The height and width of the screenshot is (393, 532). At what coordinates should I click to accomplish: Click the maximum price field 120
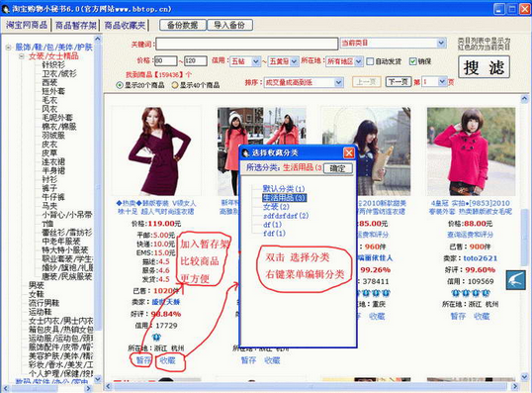coord(196,61)
